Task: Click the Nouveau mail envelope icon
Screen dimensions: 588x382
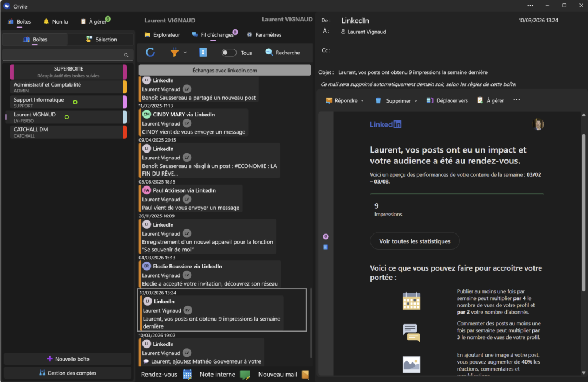Action: (305, 375)
